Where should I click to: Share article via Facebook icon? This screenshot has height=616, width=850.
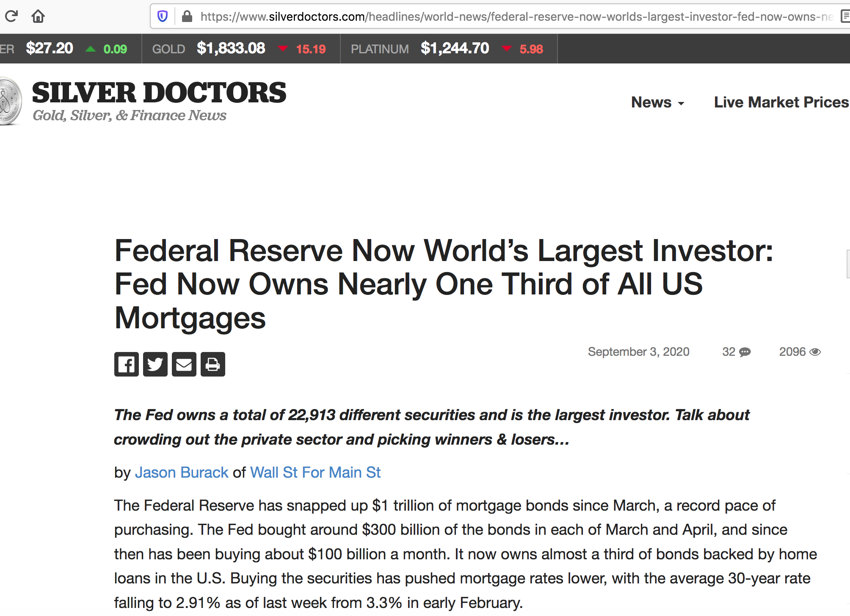pos(126,364)
